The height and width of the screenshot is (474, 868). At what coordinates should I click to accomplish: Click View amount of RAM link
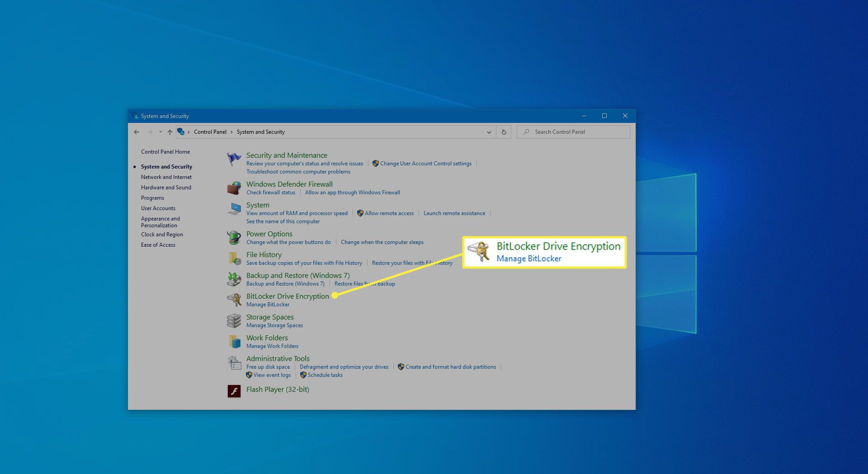297,213
